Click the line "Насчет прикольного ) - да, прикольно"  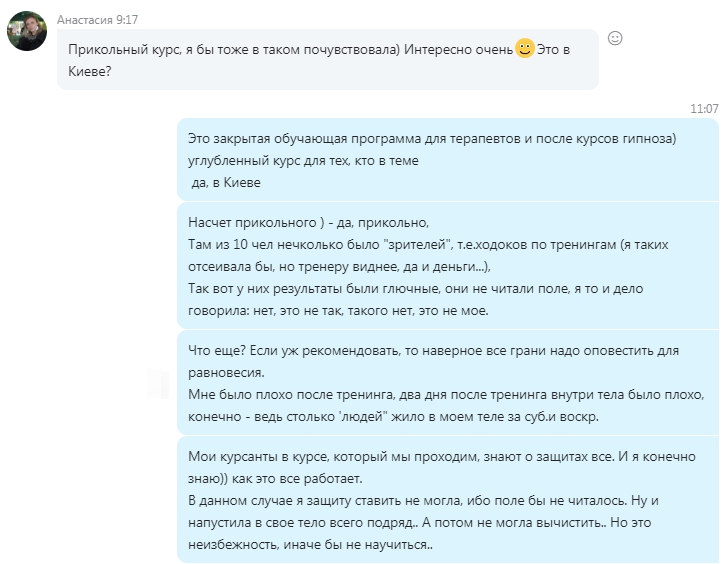(x=308, y=223)
